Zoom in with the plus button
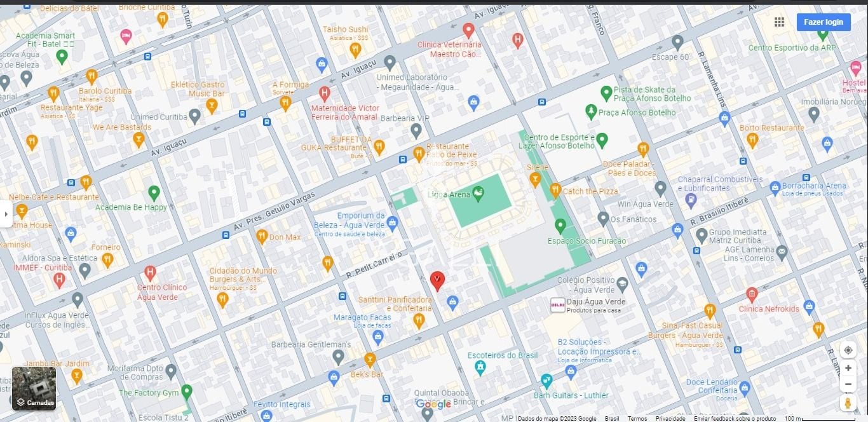Screen dimensions: 868x422 848,368
